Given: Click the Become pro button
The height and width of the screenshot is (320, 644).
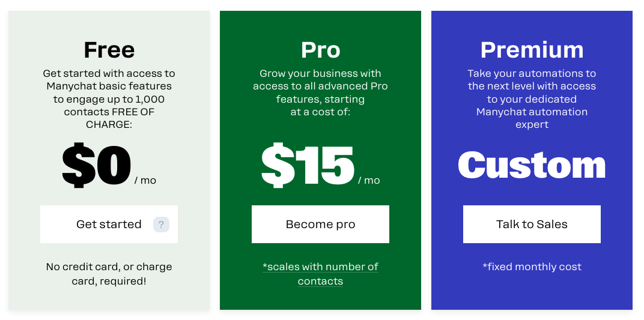Looking at the screenshot, I should [x=320, y=225].
